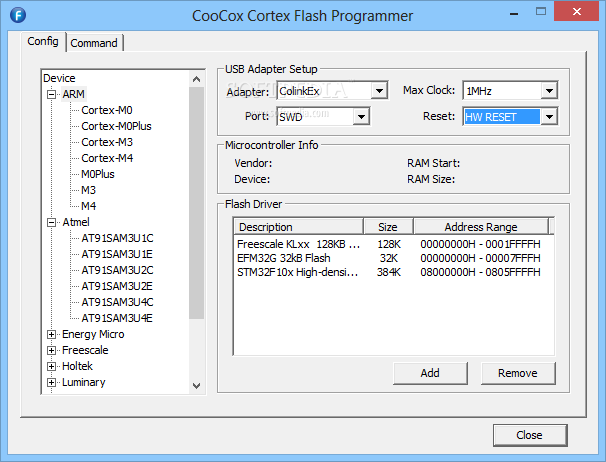606x462 pixels.
Task: Select the STM32F10x High-density driver row
Action: (x=393, y=272)
